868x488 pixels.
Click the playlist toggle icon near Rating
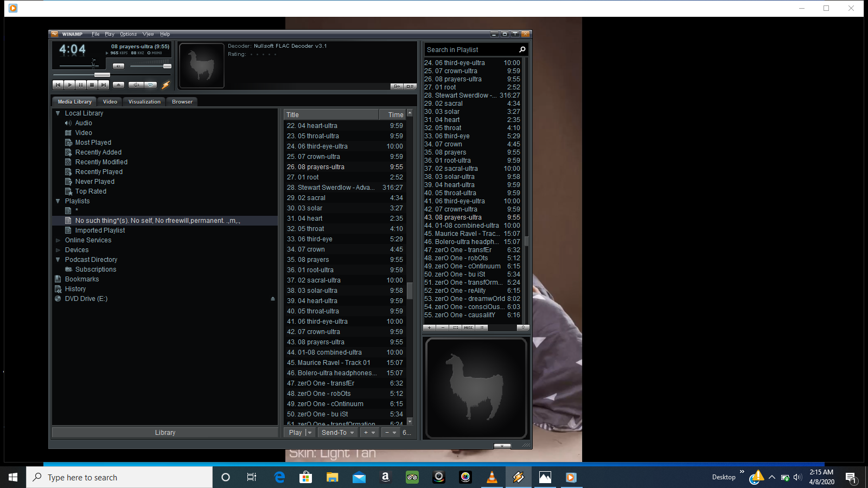point(410,86)
